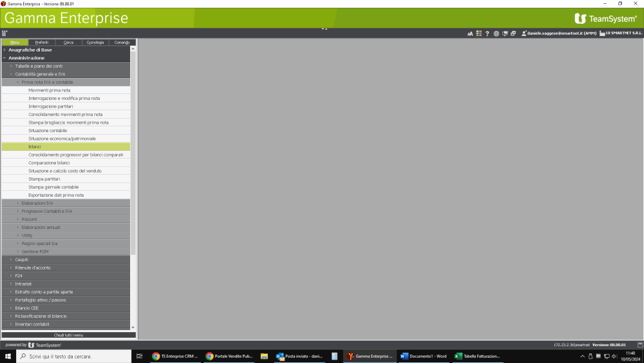Image resolution: width=644 pixels, height=363 pixels.
Task: Switch to Cronologia tab
Action: coord(95,43)
